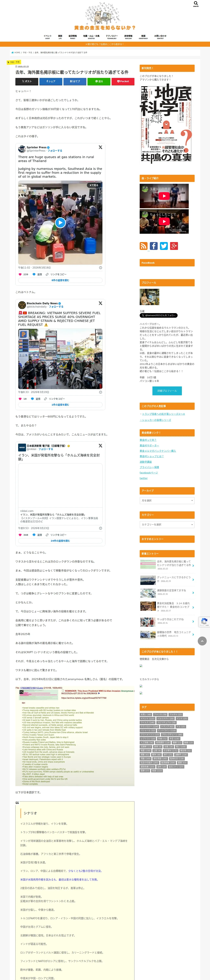Follow @tamazo2015 on X button
The image size is (210, 980).
158,315
